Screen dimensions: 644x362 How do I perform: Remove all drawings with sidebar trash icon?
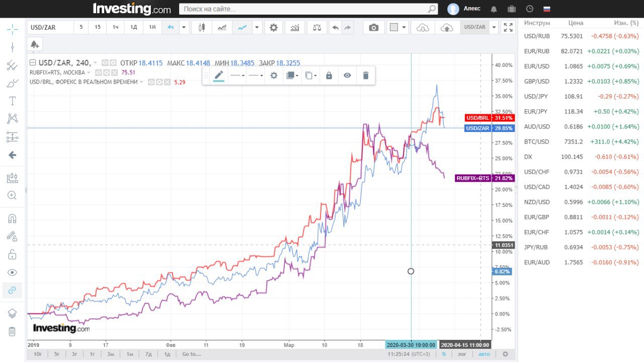click(x=12, y=331)
